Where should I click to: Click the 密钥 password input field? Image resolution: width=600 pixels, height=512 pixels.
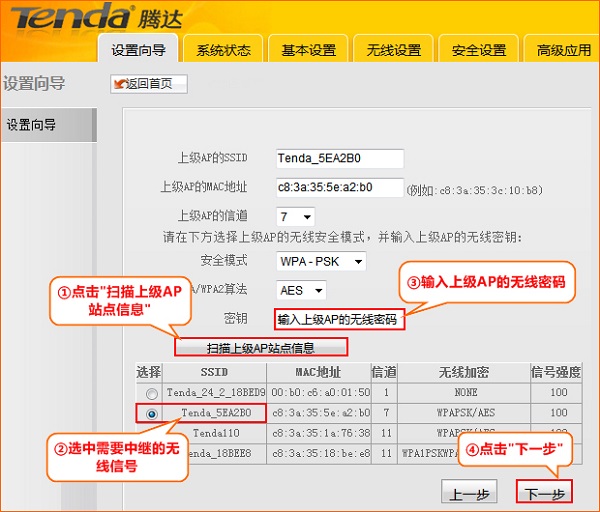pyautogui.click(x=339, y=319)
